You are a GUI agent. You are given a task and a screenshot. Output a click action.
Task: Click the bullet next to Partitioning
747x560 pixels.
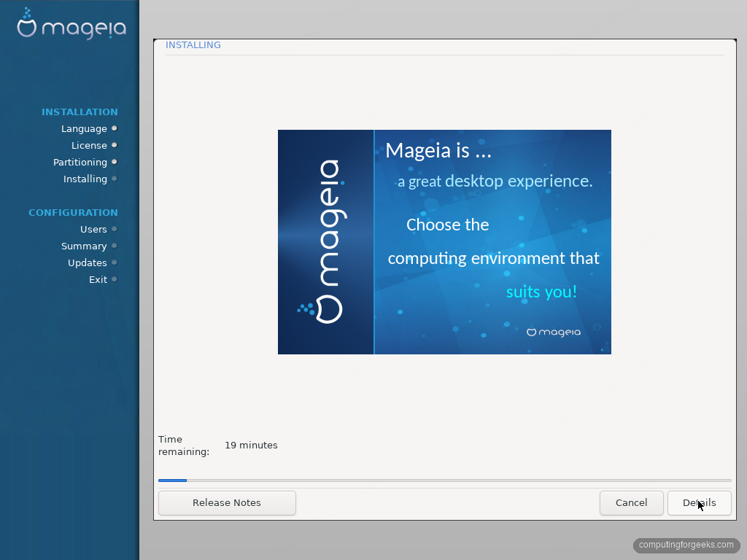(115, 162)
